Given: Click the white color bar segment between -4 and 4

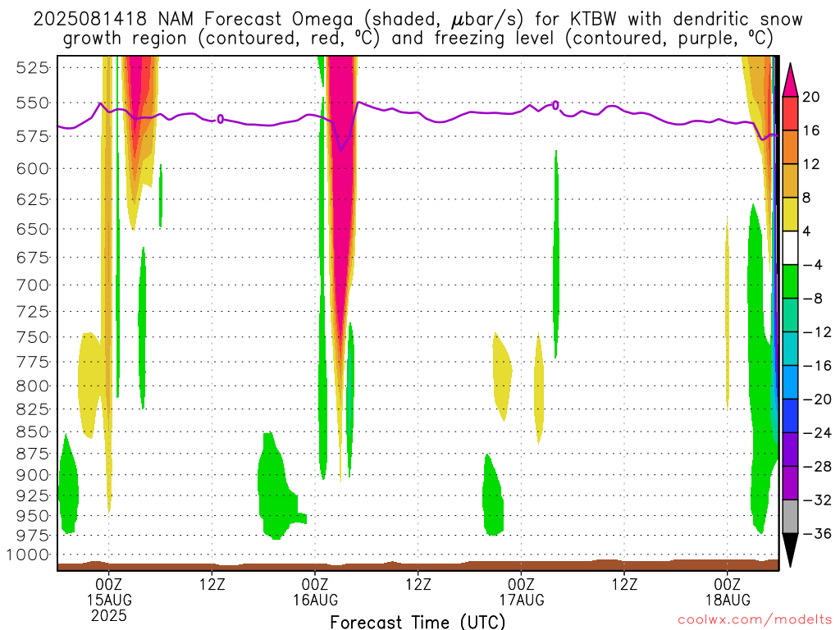Looking at the screenshot, I should (x=790, y=248).
